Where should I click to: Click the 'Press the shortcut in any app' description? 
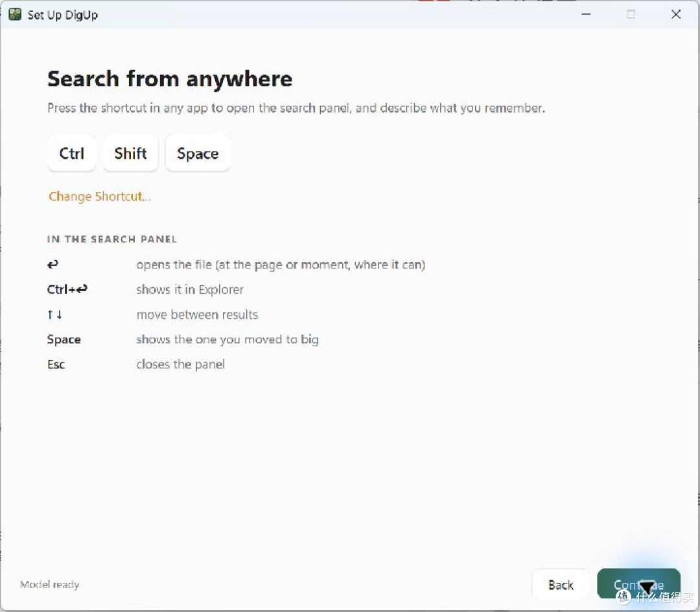[296, 108]
